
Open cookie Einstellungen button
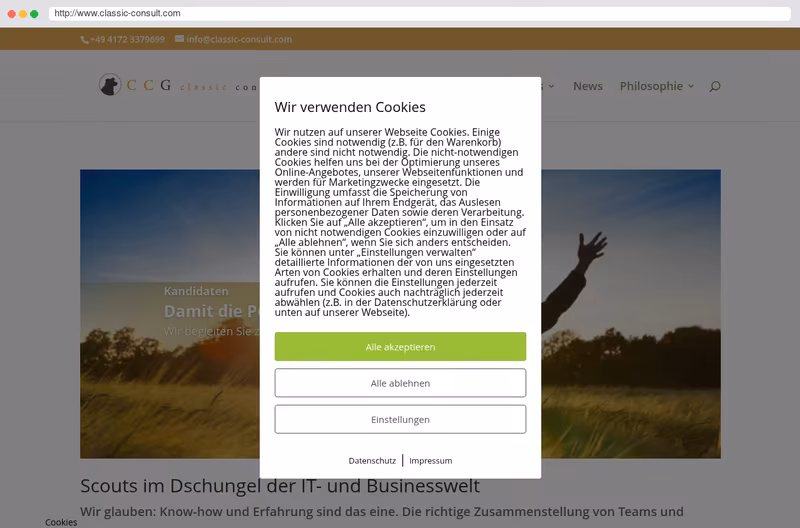coord(400,419)
